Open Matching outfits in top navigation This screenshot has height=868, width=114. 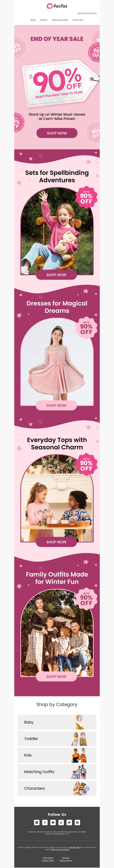pos(60,20)
